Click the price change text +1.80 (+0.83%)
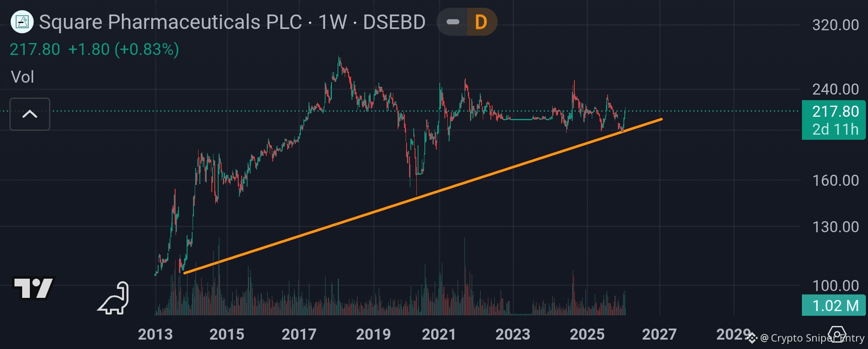The image size is (868, 349). click(x=124, y=49)
